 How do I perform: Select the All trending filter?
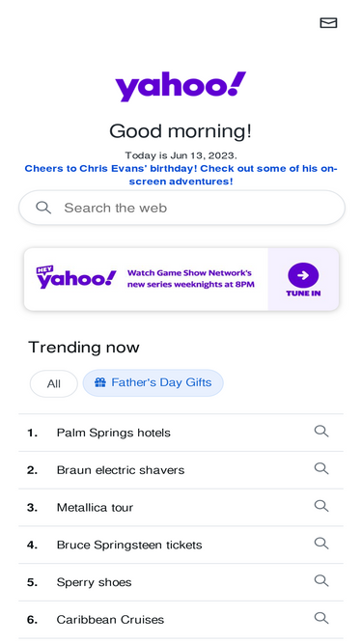tap(54, 383)
